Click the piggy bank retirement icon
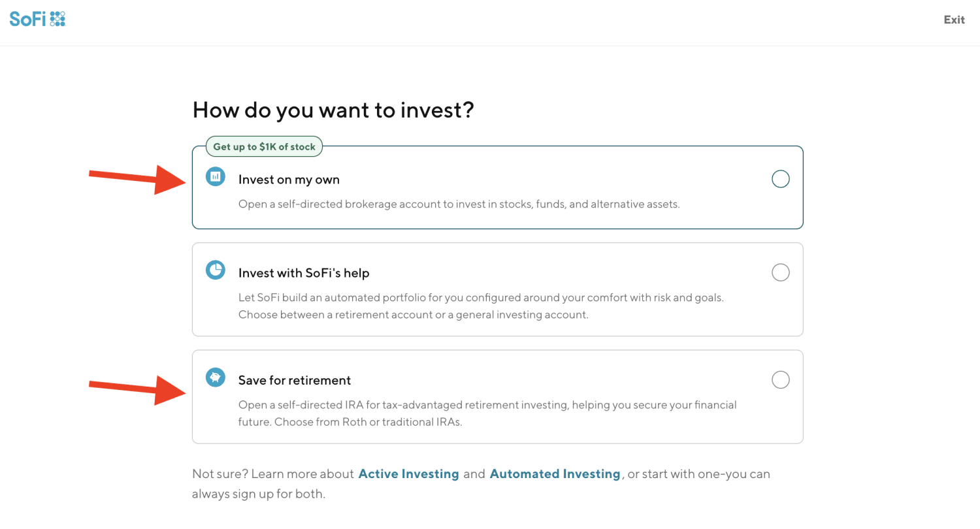The image size is (980, 529). coord(216,377)
